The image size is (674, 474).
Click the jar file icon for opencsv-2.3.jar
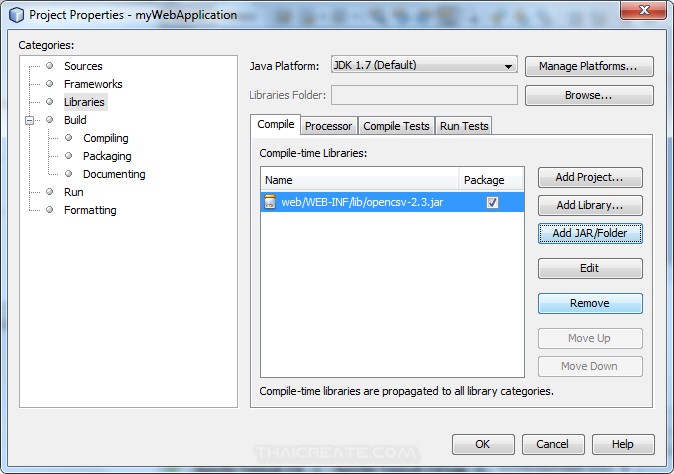(x=270, y=202)
